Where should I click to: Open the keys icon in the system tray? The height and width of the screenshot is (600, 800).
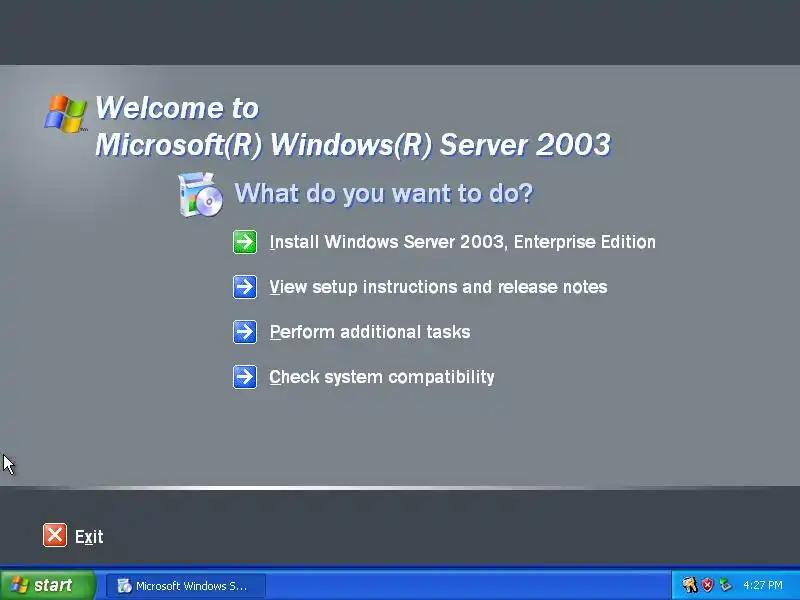click(x=690, y=585)
